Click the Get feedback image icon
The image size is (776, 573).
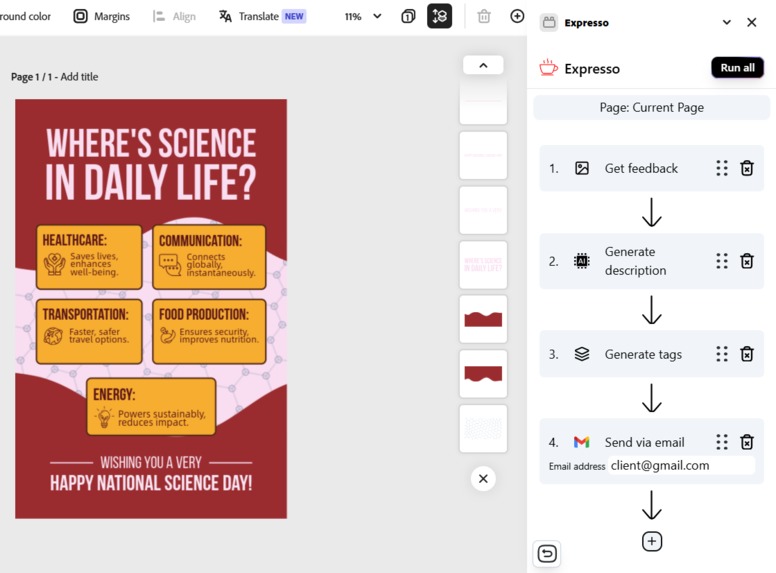point(582,168)
